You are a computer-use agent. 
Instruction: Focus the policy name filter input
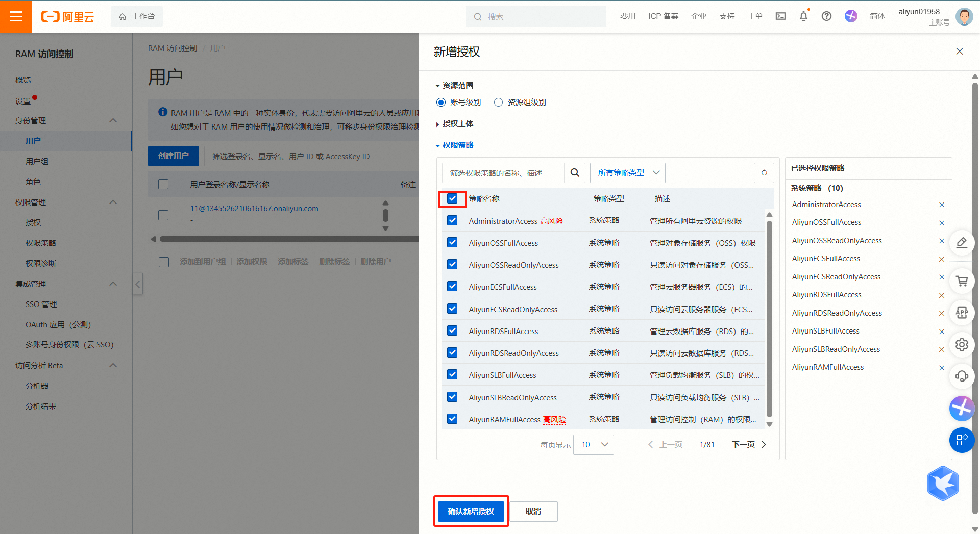[x=503, y=173]
